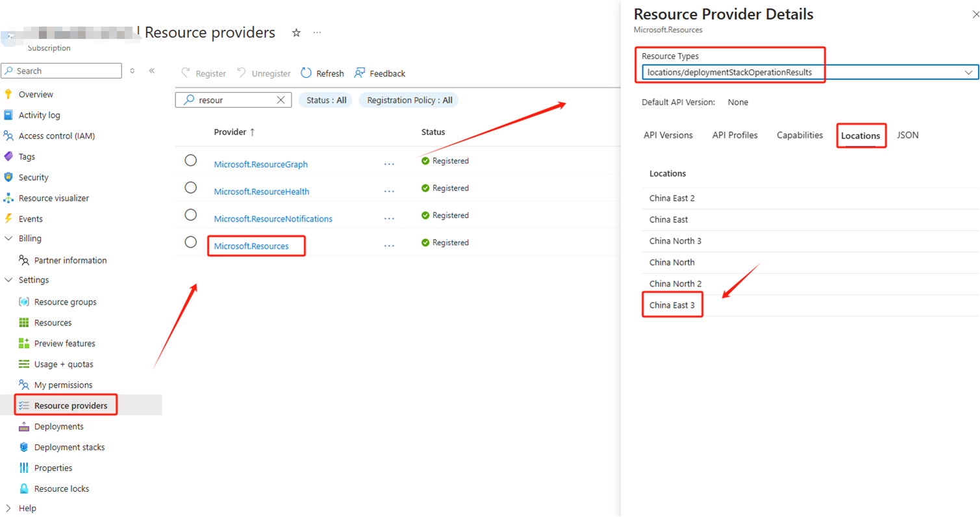This screenshot has width=980, height=517.
Task: Switch to the JSON tab
Action: point(907,135)
